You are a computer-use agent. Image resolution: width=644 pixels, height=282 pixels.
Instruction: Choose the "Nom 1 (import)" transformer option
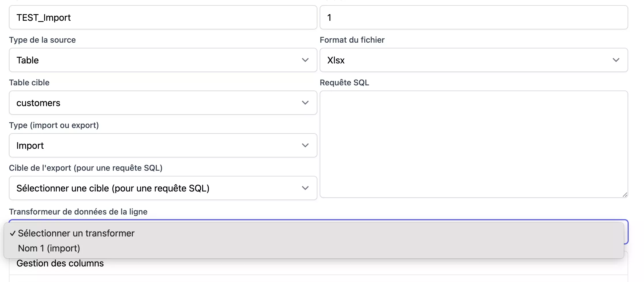pyautogui.click(x=49, y=248)
